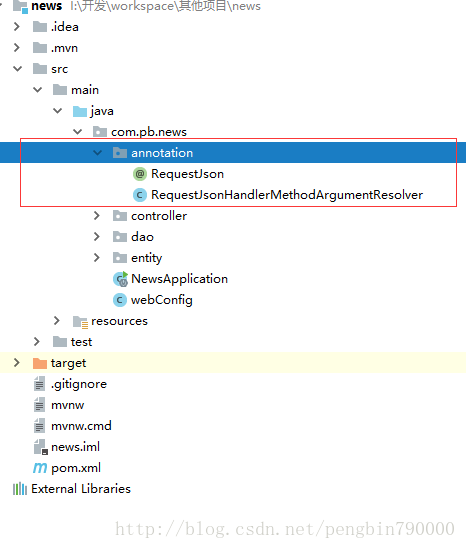Image resolution: width=466 pixels, height=549 pixels.
Task: Select the src folder label
Action: point(60,69)
